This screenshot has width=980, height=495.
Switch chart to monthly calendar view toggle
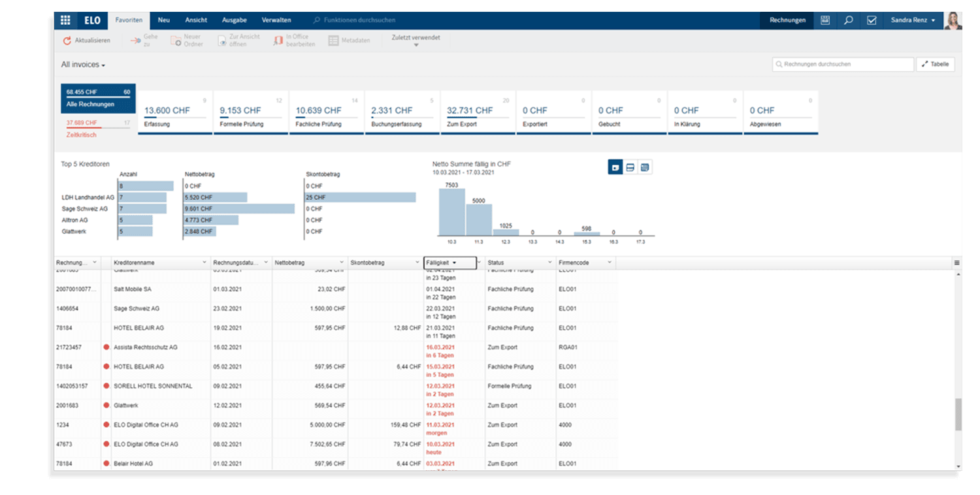645,168
